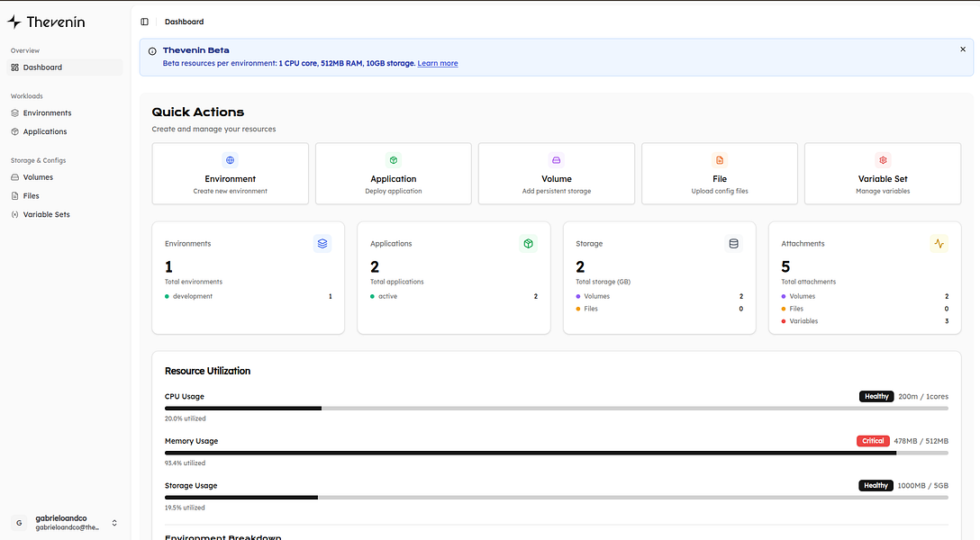980x540 pixels.
Task: Click the Variable Sets braces icon in sidebar
Action: 15,215
